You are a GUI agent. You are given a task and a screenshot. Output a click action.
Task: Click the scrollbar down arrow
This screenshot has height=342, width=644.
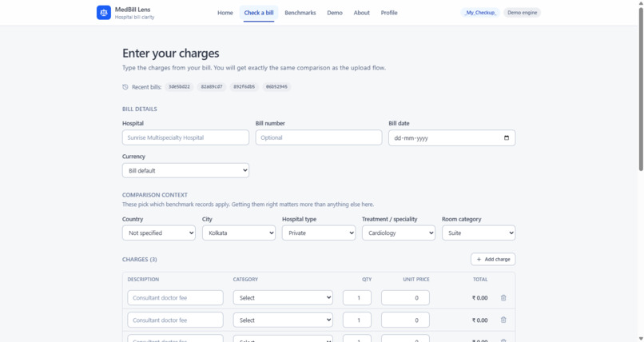(641, 339)
